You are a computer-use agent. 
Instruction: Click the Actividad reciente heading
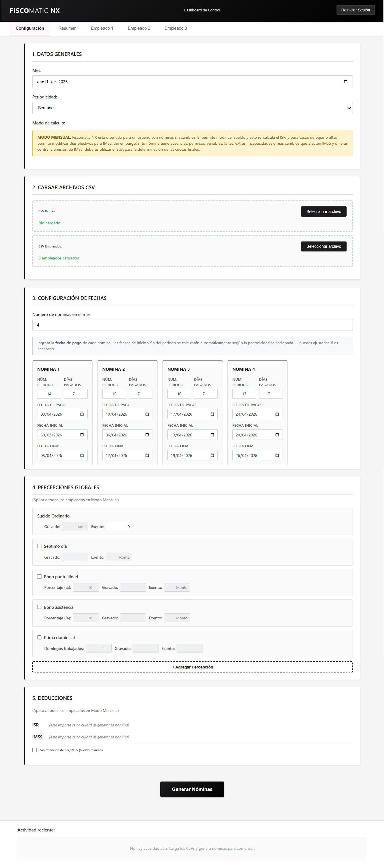pos(36,829)
